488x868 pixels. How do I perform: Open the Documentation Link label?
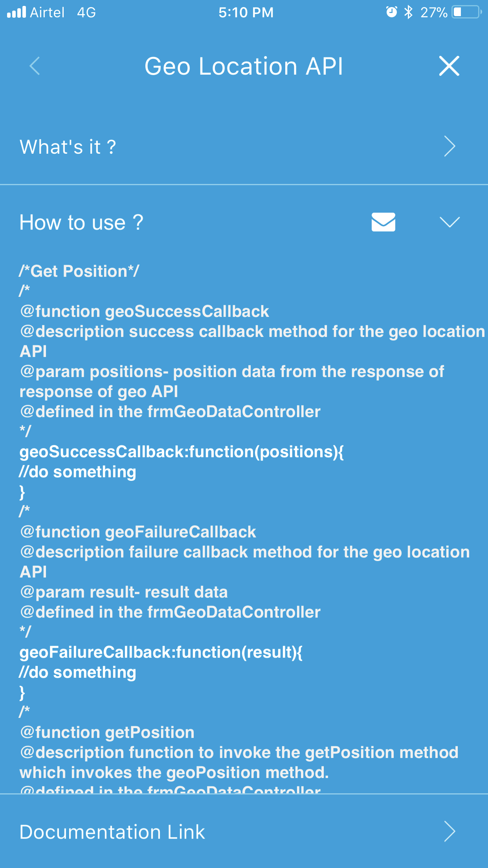click(112, 832)
